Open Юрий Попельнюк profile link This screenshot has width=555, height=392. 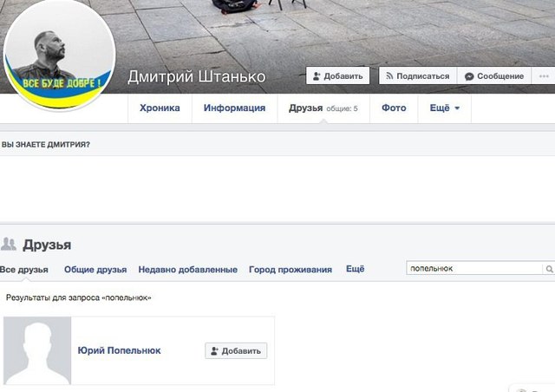point(120,350)
